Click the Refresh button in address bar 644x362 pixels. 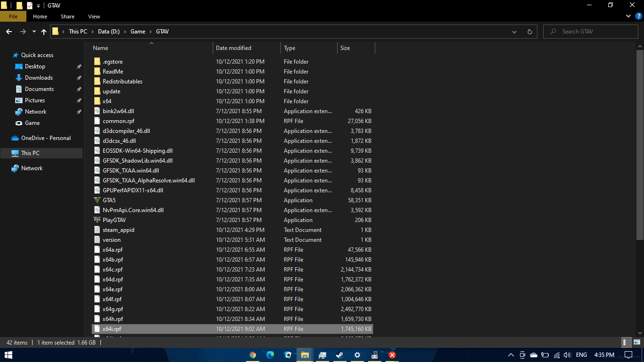coord(529,32)
